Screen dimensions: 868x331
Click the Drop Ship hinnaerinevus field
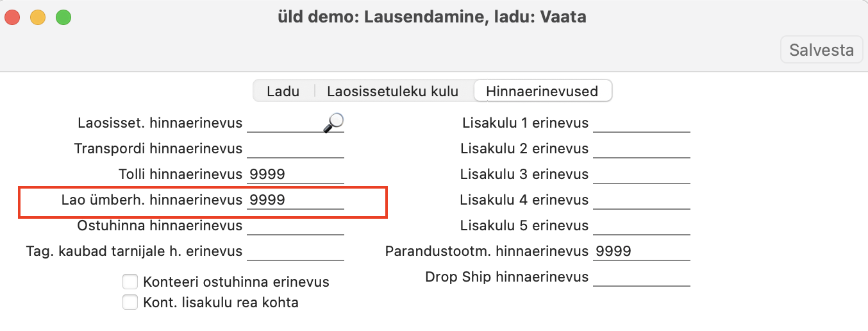tap(641, 277)
